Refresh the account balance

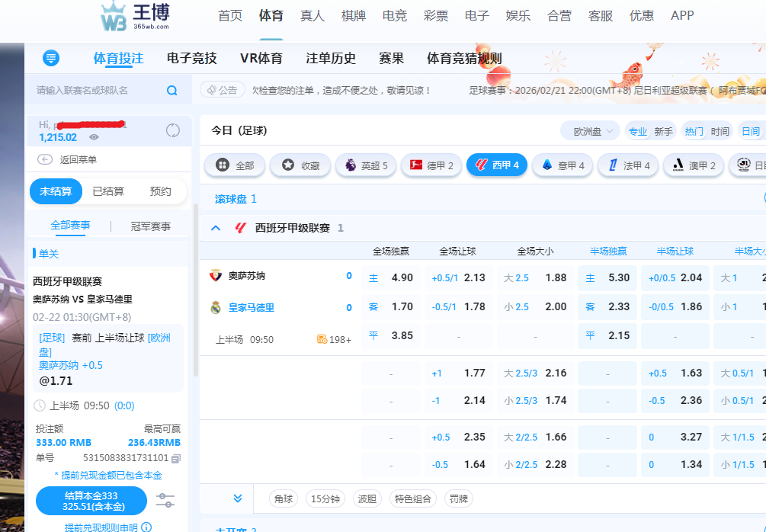click(x=173, y=130)
